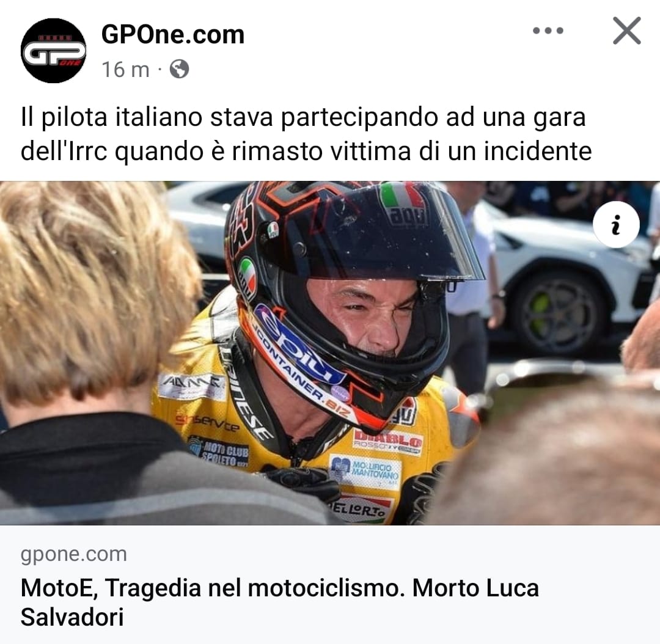660x644 pixels.
Task: Open the GPOne.com page name
Action: (x=172, y=34)
